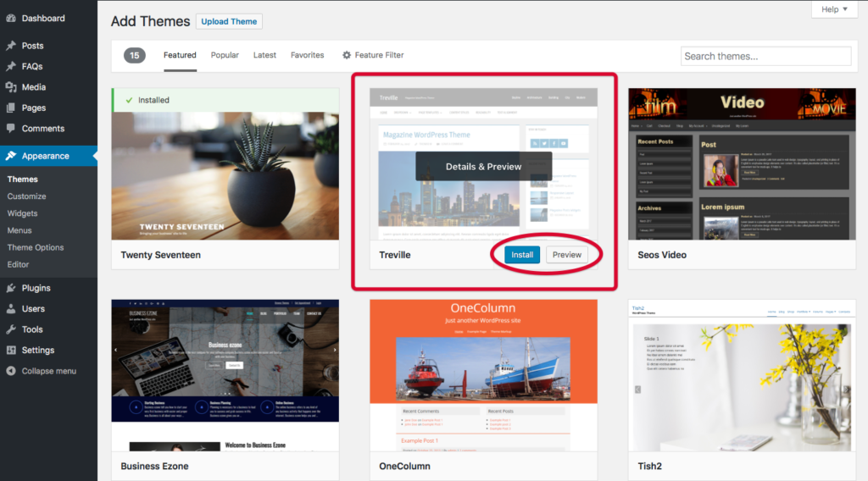Click the Comments bubble icon

[x=11, y=128]
